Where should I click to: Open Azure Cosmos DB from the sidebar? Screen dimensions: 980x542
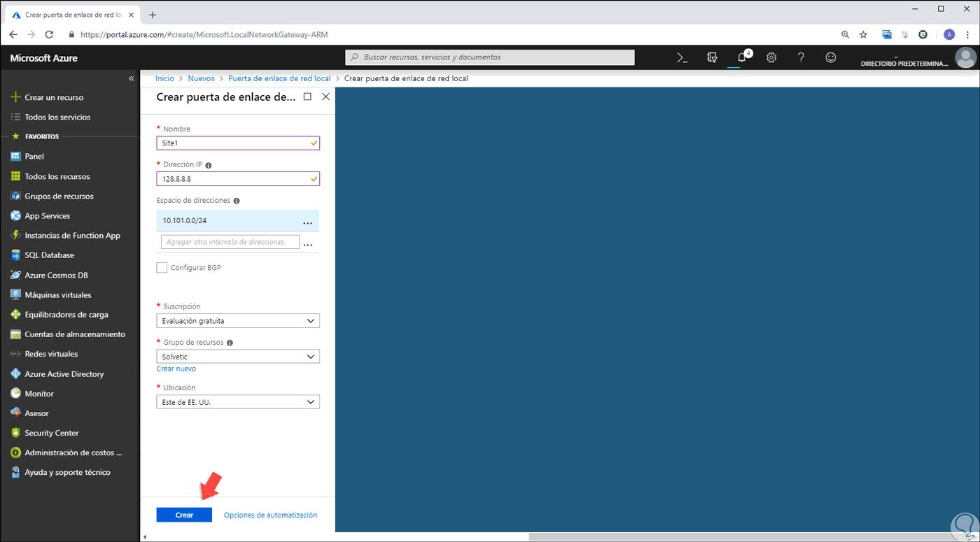point(56,275)
